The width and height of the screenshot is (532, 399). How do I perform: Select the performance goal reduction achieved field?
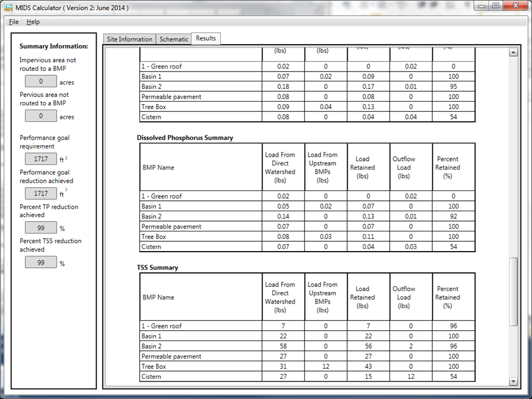click(41, 194)
